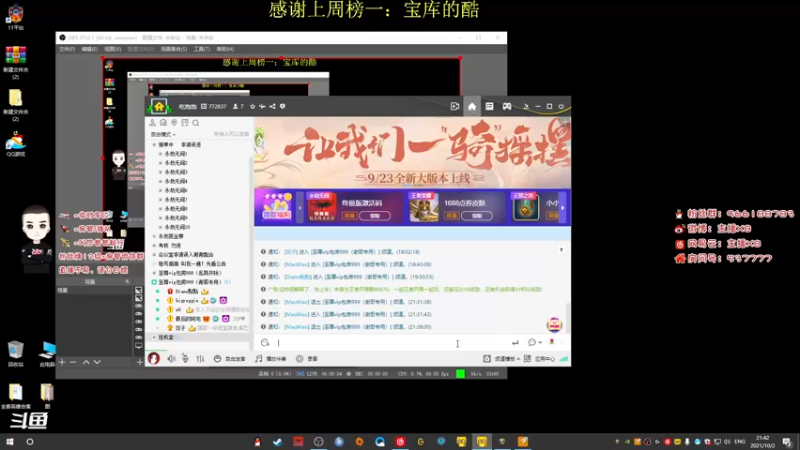Remove scene with minus in OBS
This screenshot has width=800, height=450.
click(73, 362)
